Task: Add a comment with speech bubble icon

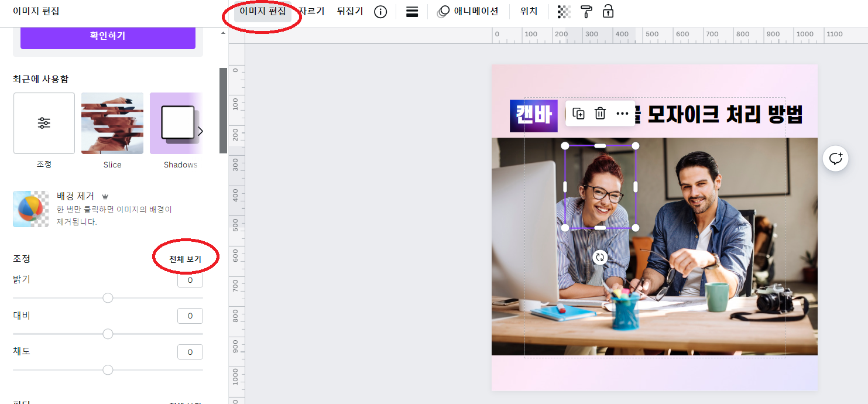Action: point(835,158)
